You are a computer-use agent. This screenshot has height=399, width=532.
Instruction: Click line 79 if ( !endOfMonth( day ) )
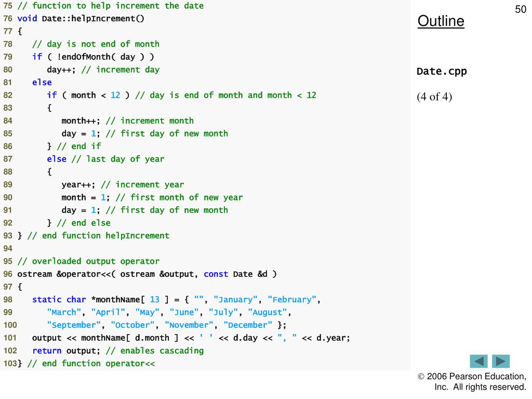point(93,57)
